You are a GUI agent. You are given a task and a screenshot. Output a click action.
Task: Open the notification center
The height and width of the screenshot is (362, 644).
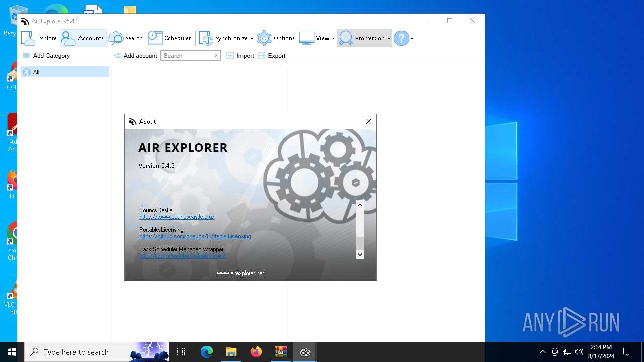pyautogui.click(x=627, y=352)
